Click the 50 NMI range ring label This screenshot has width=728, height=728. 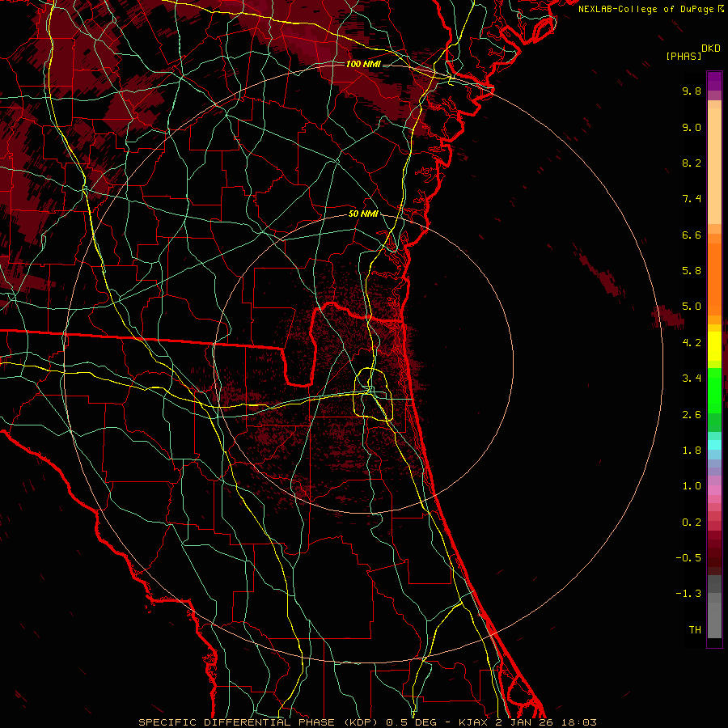click(x=363, y=214)
